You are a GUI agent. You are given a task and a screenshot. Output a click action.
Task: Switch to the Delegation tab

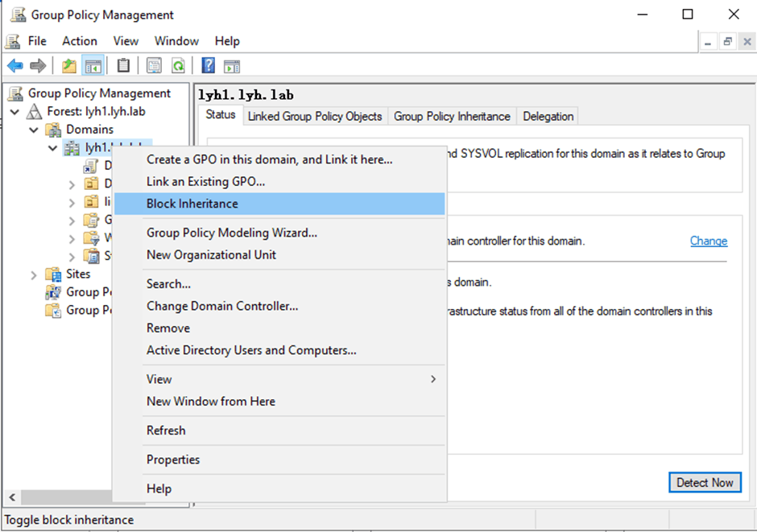(548, 116)
